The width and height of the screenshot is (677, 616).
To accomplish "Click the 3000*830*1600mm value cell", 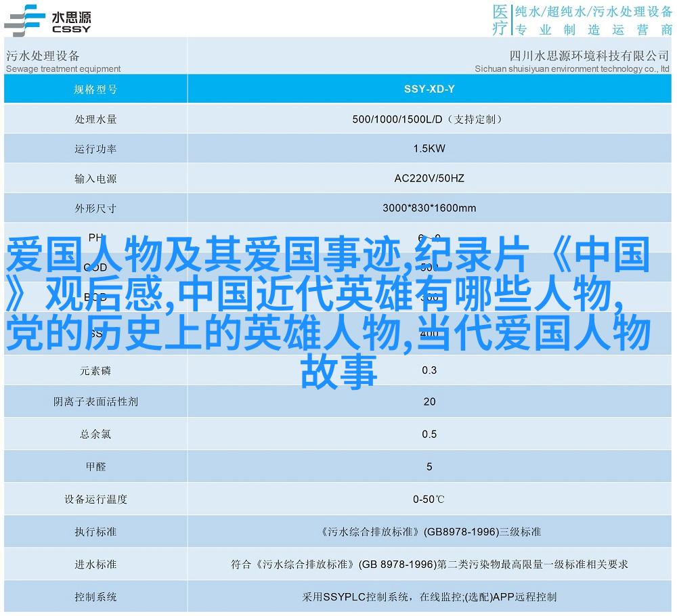I will pyautogui.click(x=429, y=208).
